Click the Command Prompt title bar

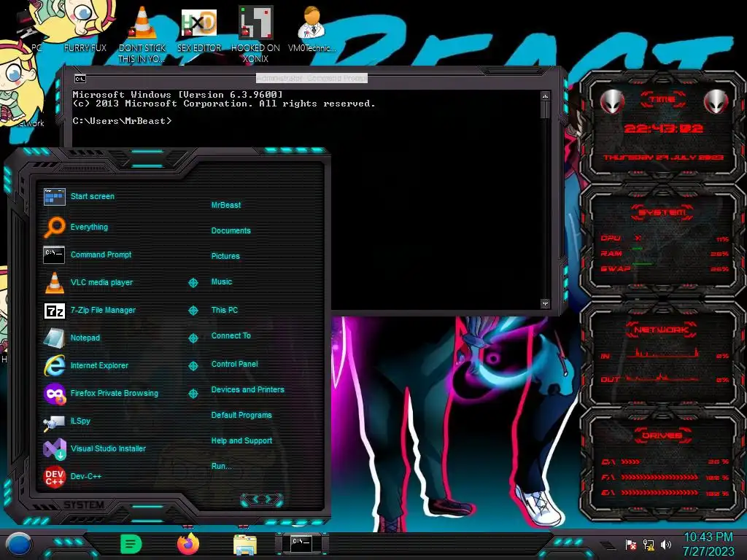click(311, 78)
